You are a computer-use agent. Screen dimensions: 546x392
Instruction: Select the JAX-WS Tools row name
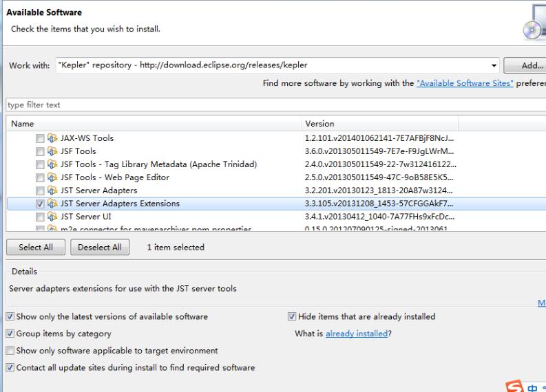[x=87, y=138]
